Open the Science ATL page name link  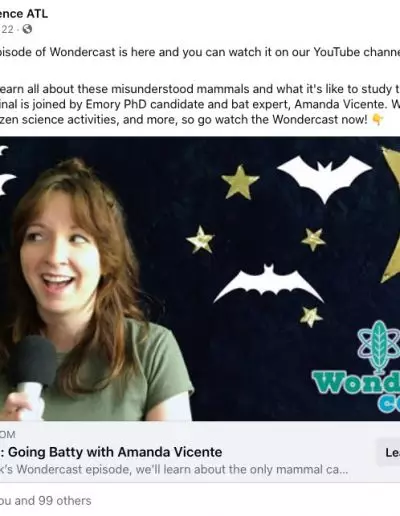tap(23, 14)
